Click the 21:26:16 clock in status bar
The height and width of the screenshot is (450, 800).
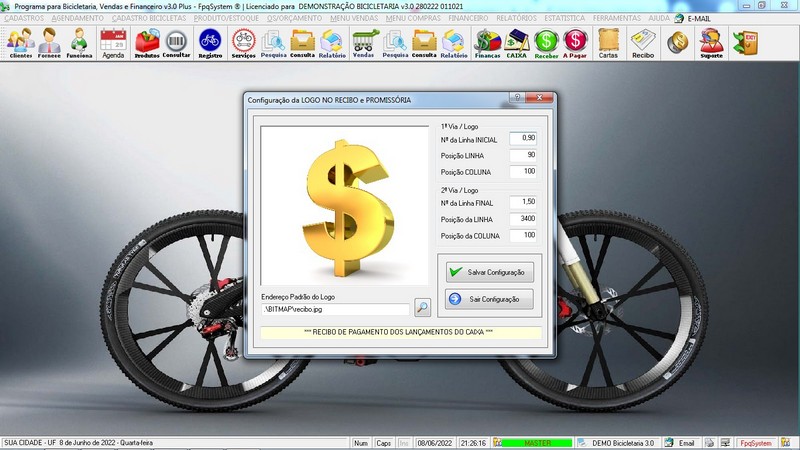pos(473,443)
